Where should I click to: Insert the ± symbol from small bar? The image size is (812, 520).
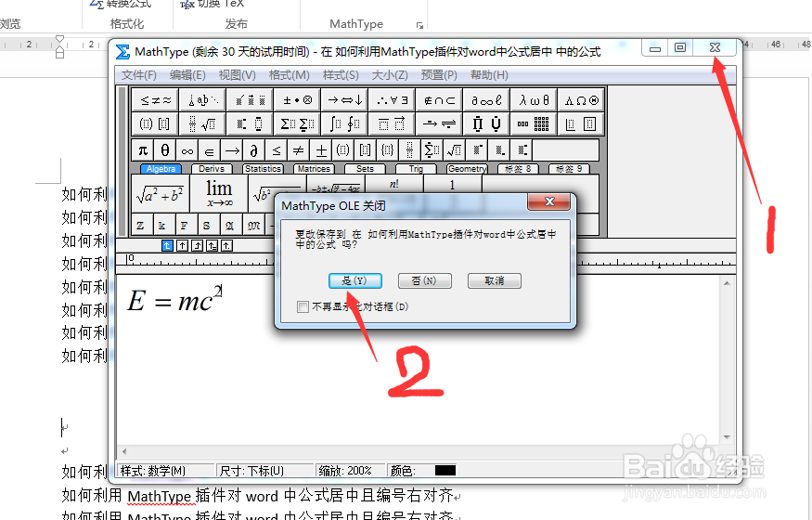321,150
